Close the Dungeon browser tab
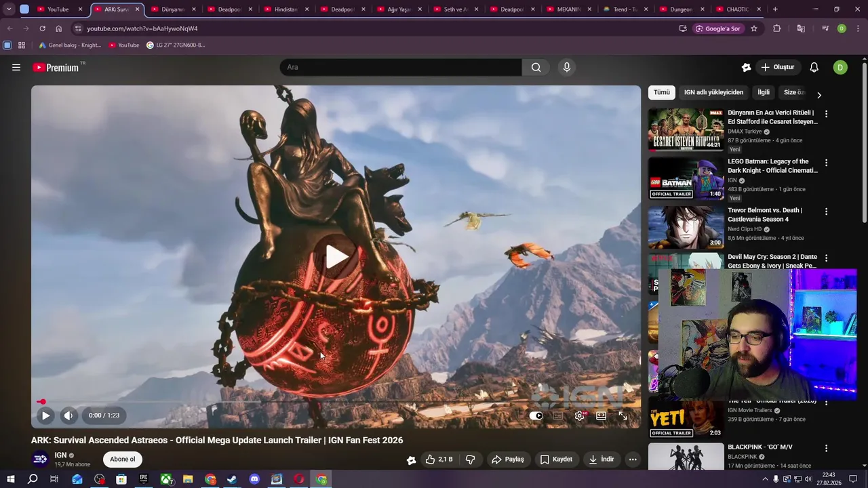The image size is (868, 488). [702, 9]
